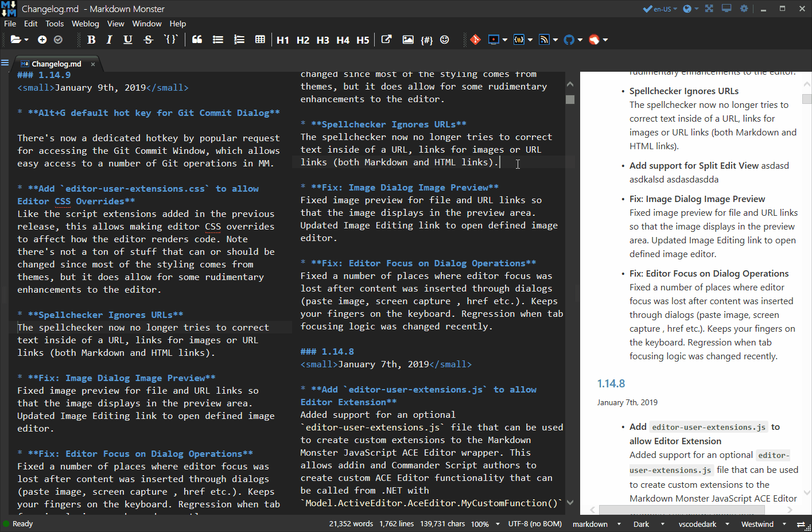Screen dimensions: 812x532
Task: Expand the markdown syntax dropdown
Action: pos(619,524)
